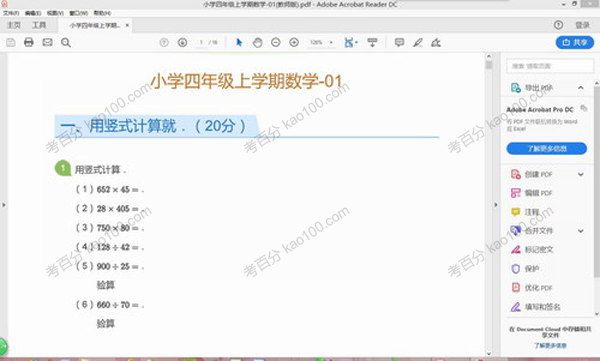Open the Sign document tool icon
The height and width of the screenshot is (361, 600).
point(436,42)
